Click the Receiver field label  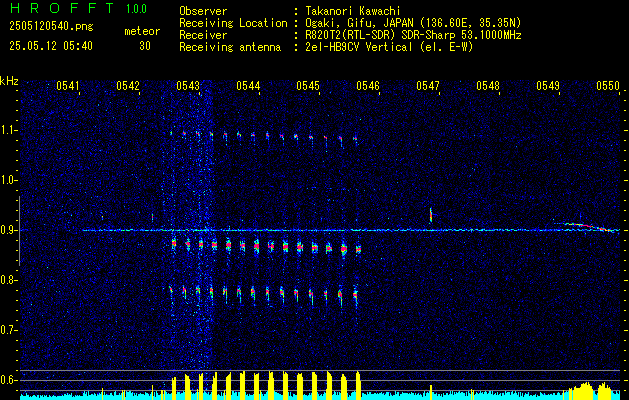click(203, 35)
